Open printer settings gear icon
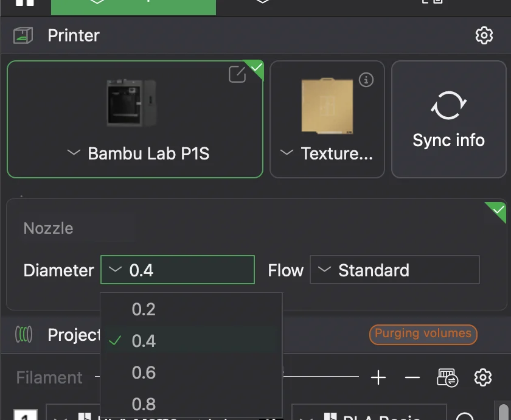Viewport: 511px width, 420px height. [x=484, y=35]
